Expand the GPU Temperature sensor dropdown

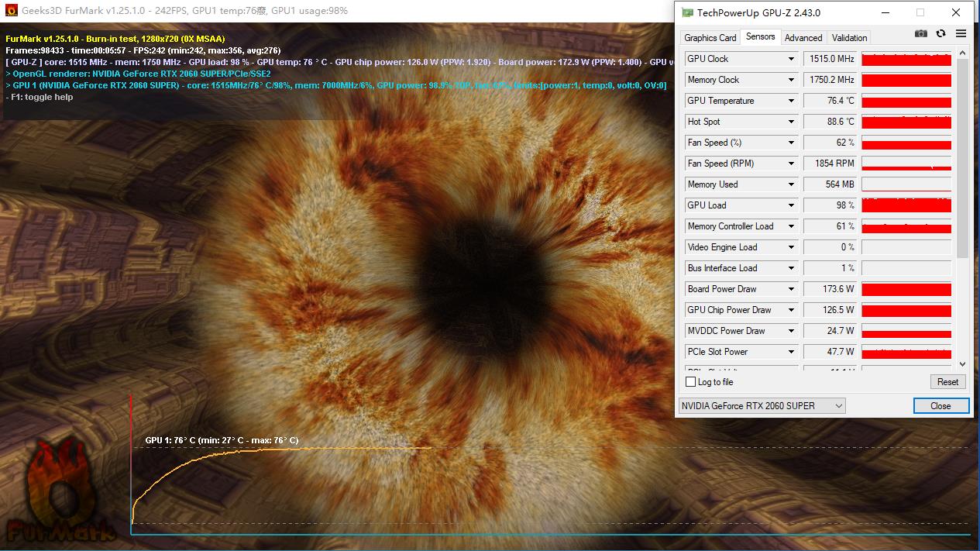coord(791,101)
